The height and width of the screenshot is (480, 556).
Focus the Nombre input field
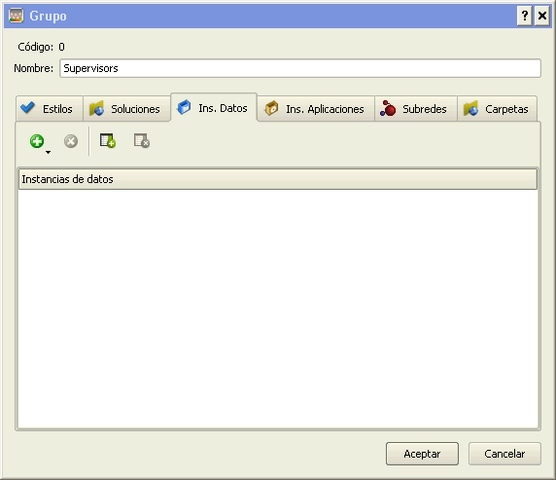300,68
